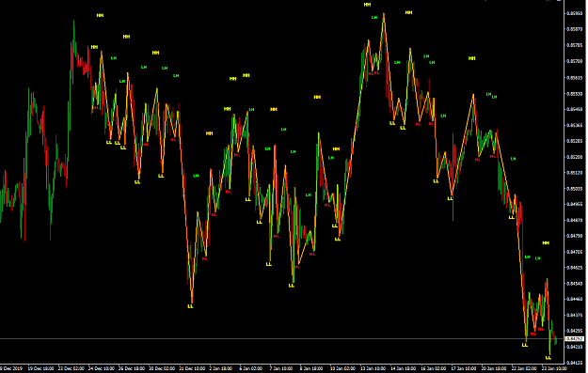588x373 pixels.
Task: Click the '13 Jan 10:00' time axis label
Action: click(373, 368)
